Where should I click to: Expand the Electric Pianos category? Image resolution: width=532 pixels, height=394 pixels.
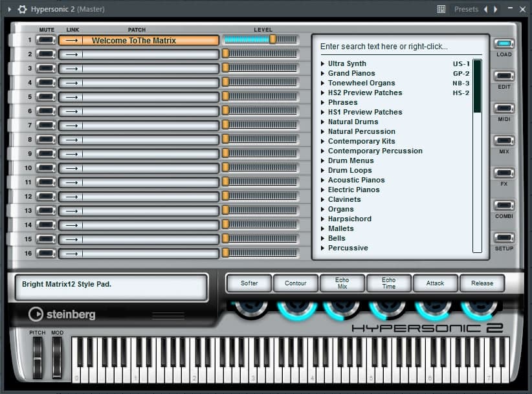(x=323, y=190)
